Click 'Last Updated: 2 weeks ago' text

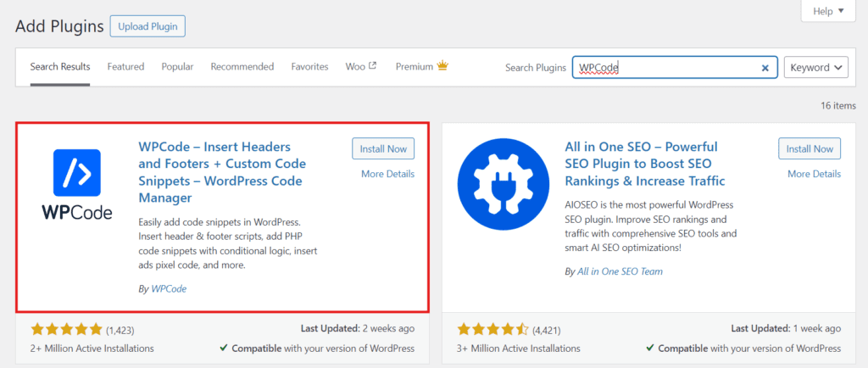coord(358,329)
